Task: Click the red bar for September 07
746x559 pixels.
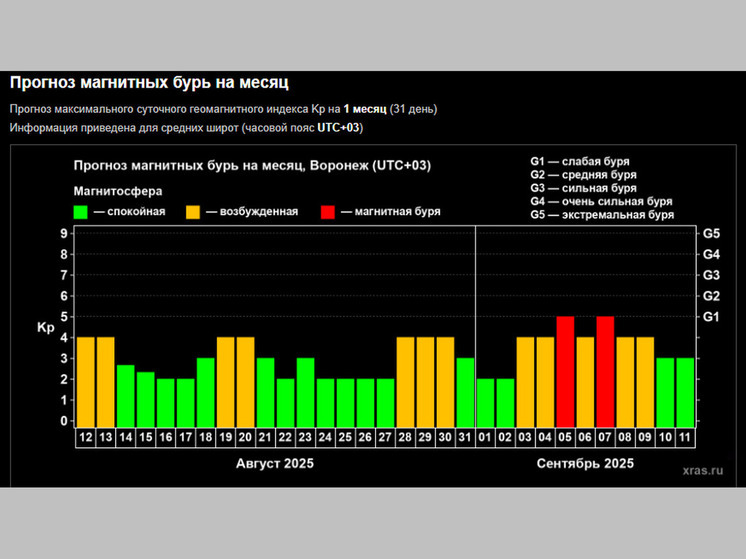Action: click(x=605, y=369)
